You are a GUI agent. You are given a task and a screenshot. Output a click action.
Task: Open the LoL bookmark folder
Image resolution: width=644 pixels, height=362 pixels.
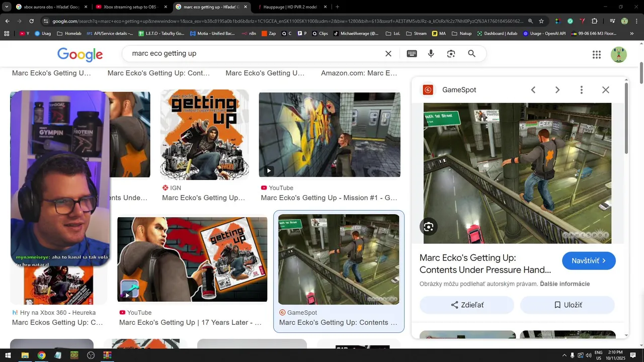392,34
